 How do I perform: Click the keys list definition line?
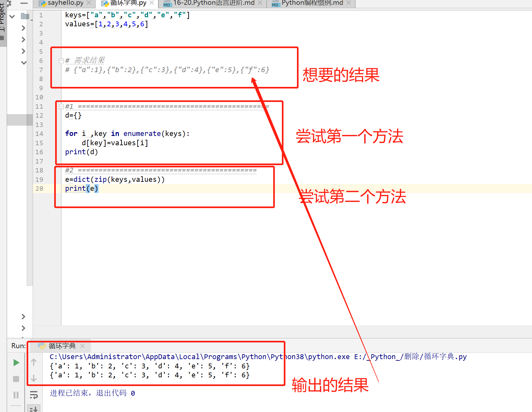point(127,15)
